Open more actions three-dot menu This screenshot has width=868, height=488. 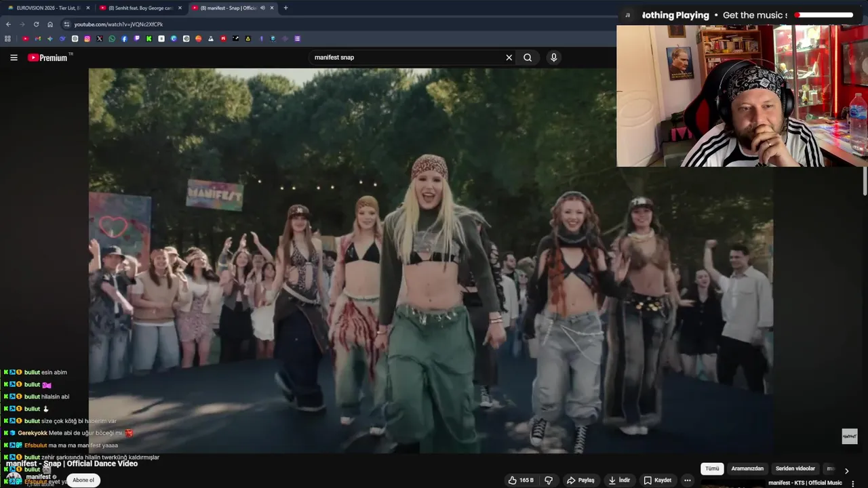687,480
